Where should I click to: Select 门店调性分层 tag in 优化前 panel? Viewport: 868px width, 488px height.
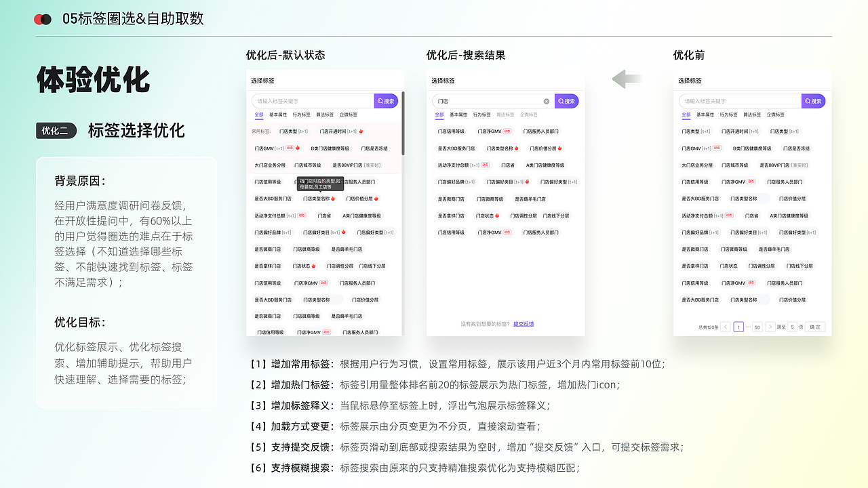click(x=762, y=266)
